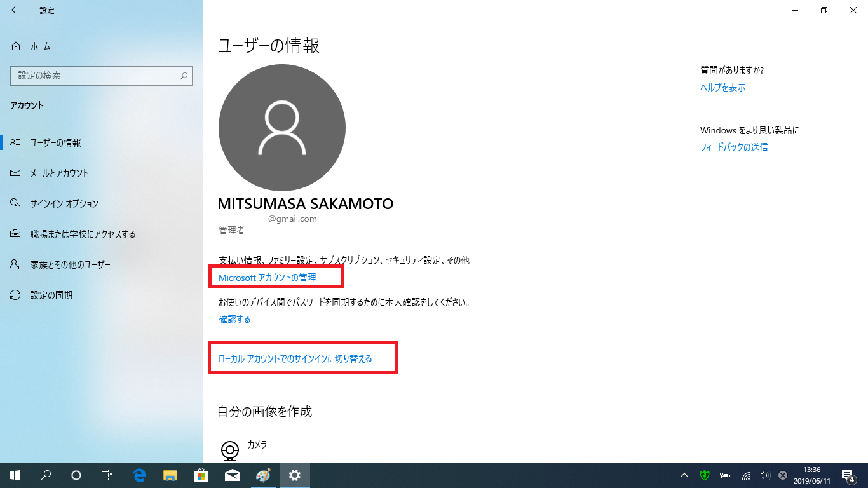868x488 pixels.
Task: Click the Microsoft アカウントの管理 link
Action: pos(268,278)
